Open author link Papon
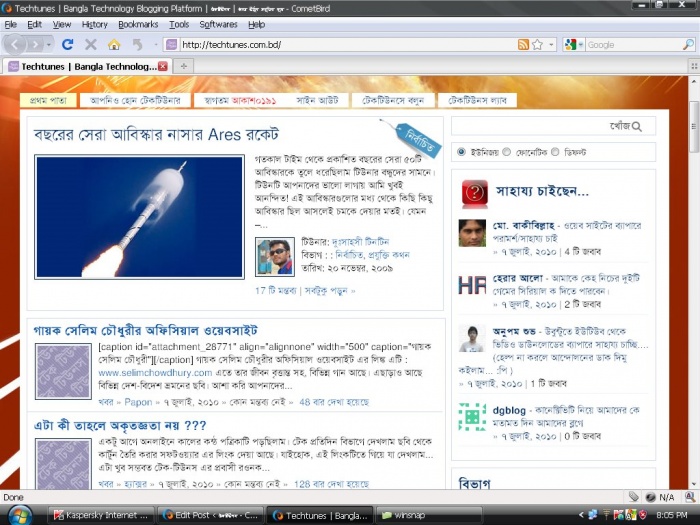This screenshot has width=700, height=525. (x=138, y=402)
